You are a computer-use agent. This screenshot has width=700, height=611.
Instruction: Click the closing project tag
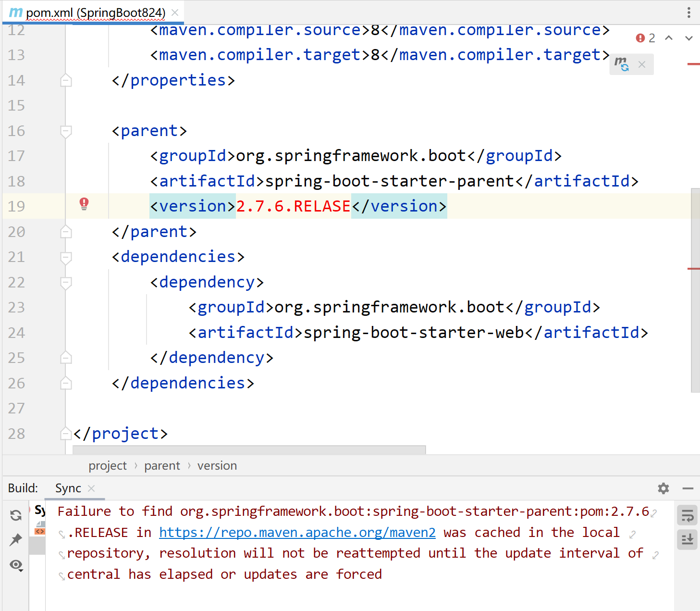(120, 434)
